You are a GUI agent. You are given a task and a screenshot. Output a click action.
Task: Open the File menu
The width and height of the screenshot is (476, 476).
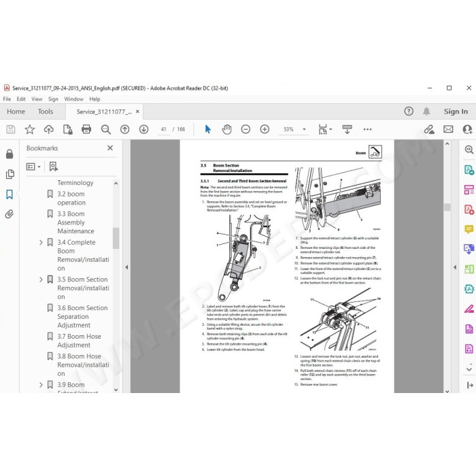coord(7,99)
